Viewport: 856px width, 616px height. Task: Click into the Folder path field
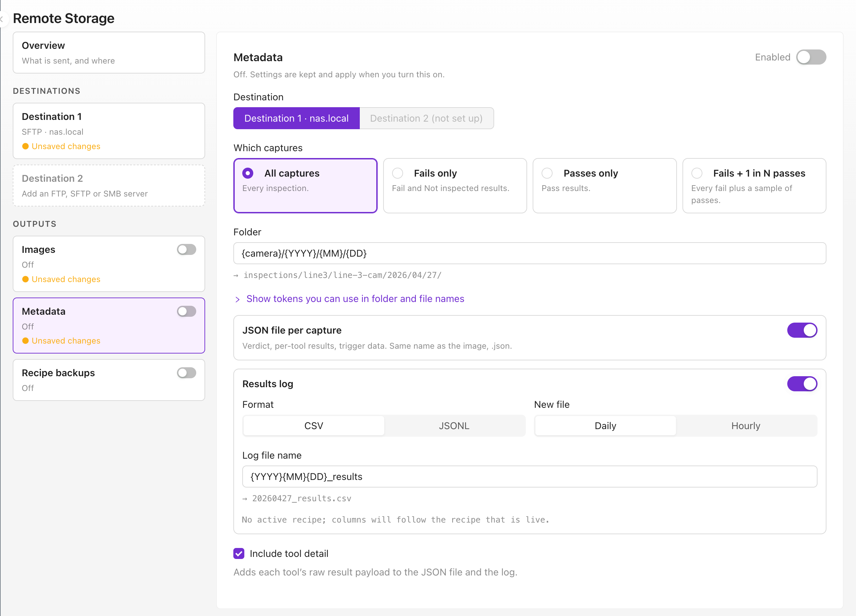coord(530,253)
